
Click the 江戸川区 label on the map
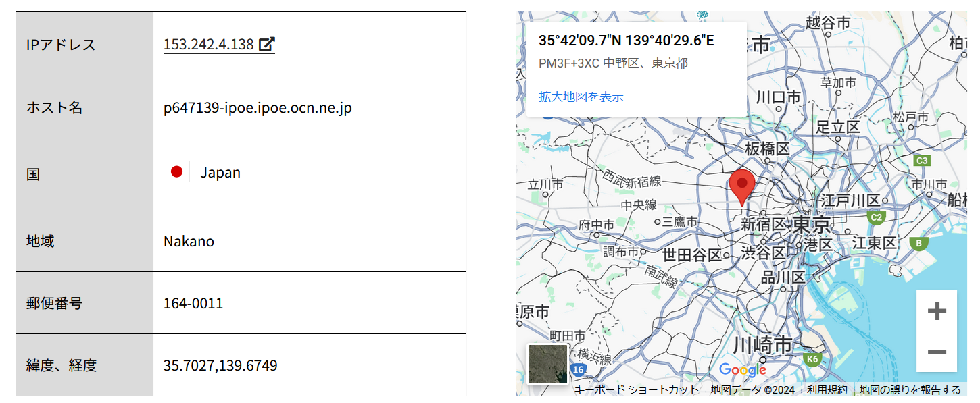pyautogui.click(x=850, y=200)
